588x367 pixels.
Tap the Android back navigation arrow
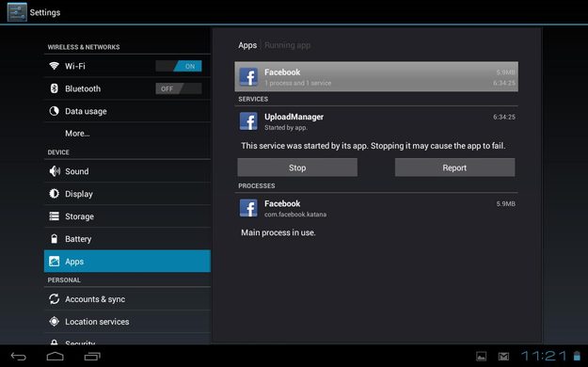click(19, 356)
